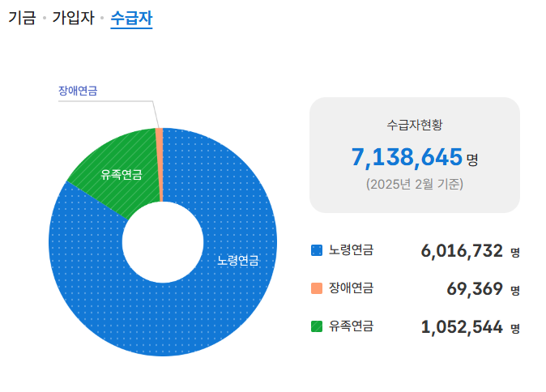Image resolution: width=546 pixels, height=392 pixels.
Task: Click the 6,016,732 recipients value
Action: [x=462, y=251]
